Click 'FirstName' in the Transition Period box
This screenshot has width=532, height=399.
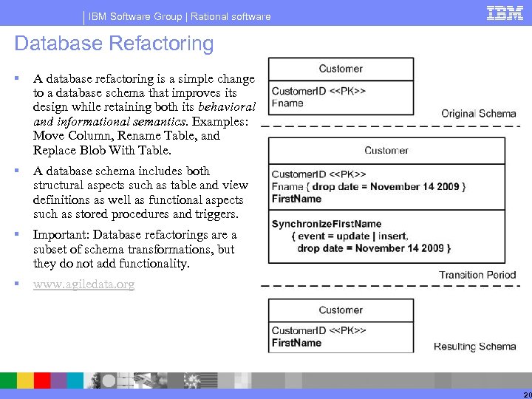click(296, 199)
